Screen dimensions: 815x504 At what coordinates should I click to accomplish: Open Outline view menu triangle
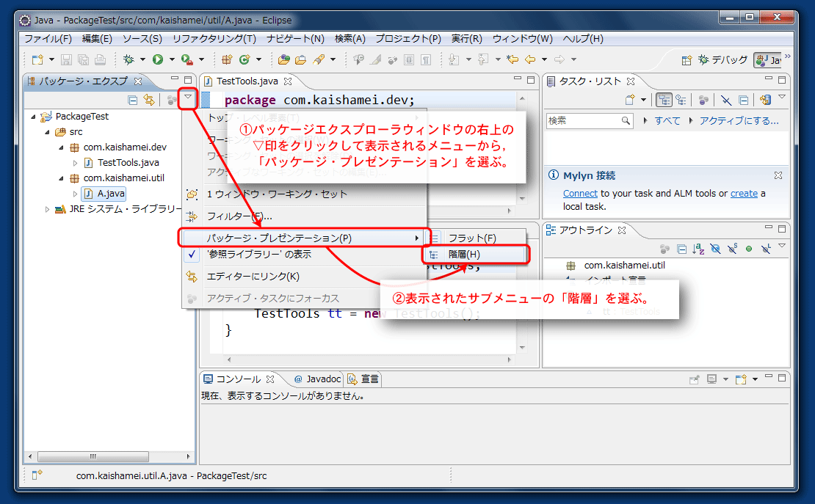click(782, 246)
